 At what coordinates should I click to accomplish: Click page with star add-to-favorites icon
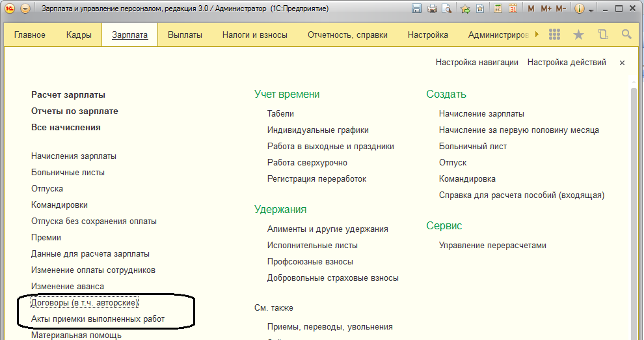[x=479, y=8]
